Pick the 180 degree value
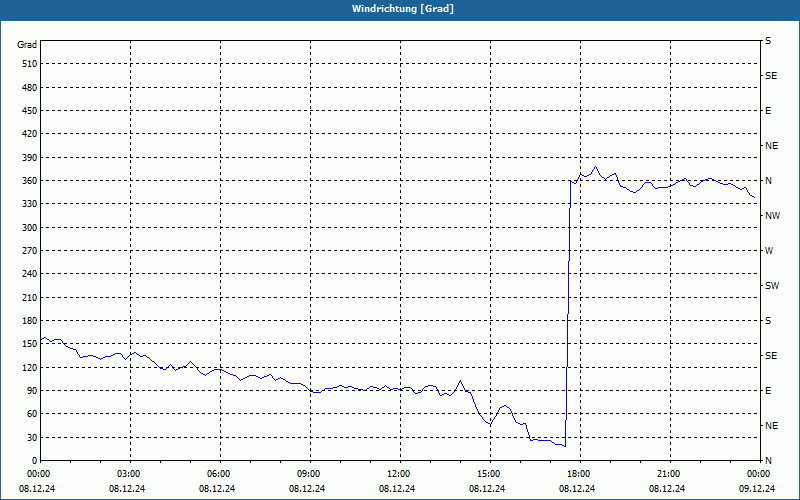The image size is (800, 500). pyautogui.click(x=30, y=320)
